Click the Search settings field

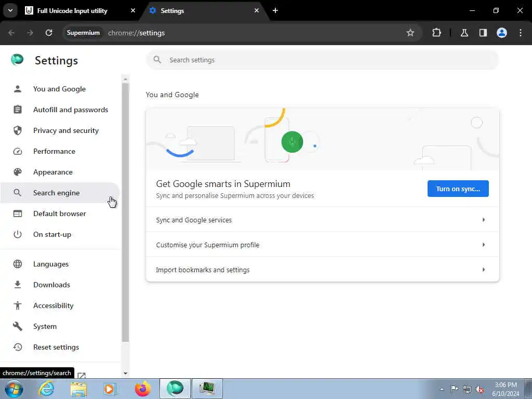click(322, 60)
